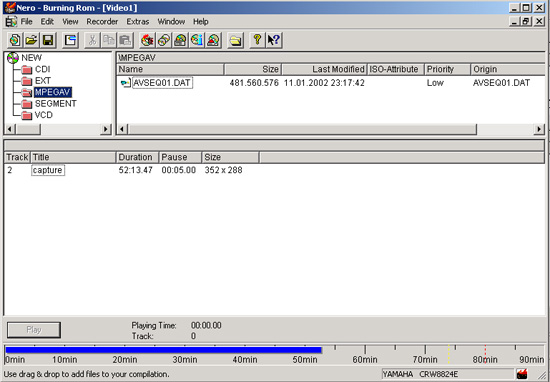Screen dimensions: 550x382
Task: Click yellow dashed marker near 74min
Action: click(x=449, y=354)
